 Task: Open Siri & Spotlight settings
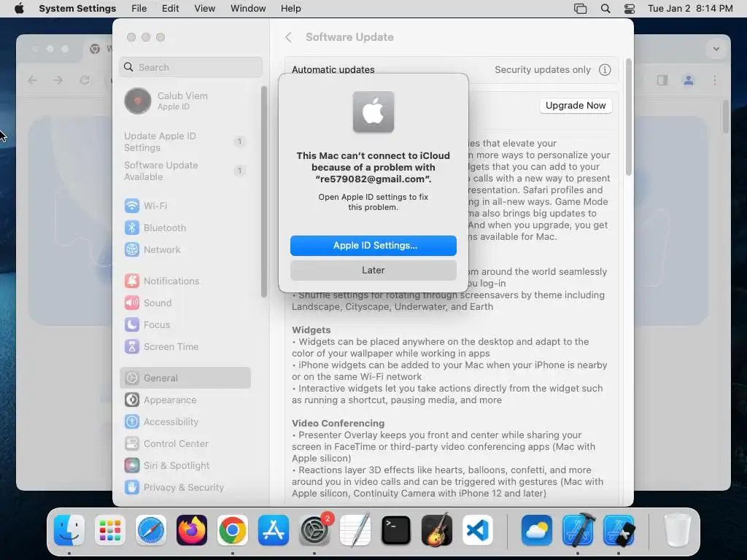(x=186, y=465)
